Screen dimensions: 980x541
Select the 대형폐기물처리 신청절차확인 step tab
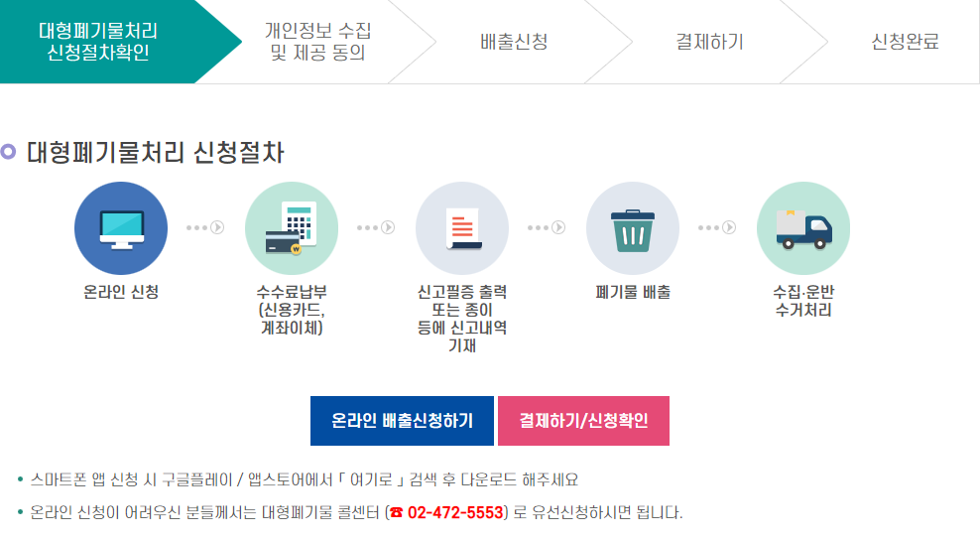(98, 42)
